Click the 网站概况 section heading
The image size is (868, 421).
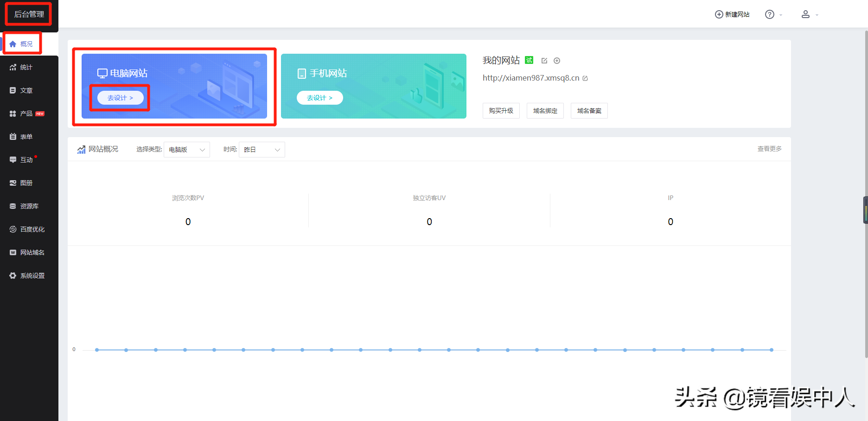point(103,149)
